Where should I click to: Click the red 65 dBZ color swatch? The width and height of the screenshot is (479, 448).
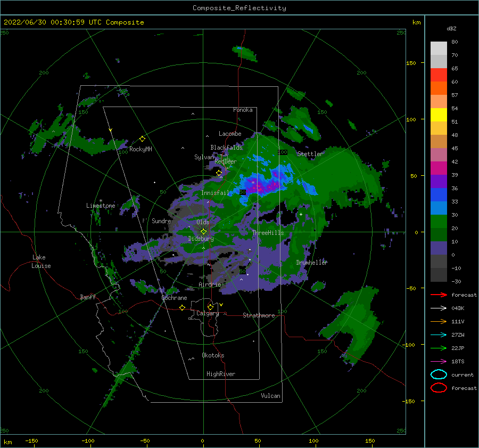tap(439, 75)
